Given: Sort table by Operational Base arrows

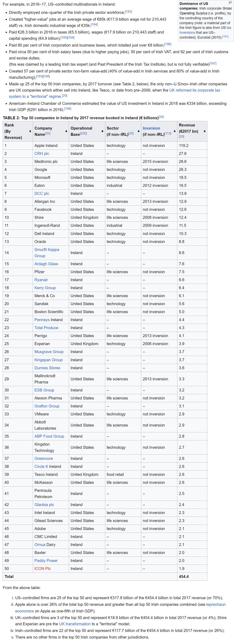Looking at the screenshot, I should pos(102,131).
